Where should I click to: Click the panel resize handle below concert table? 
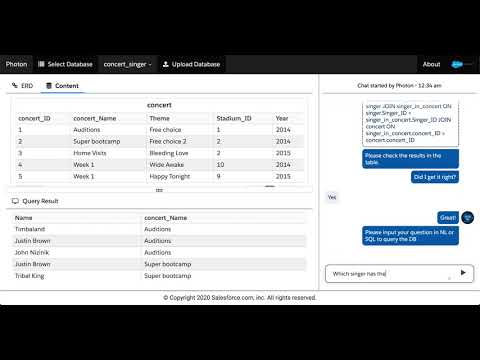click(159, 190)
